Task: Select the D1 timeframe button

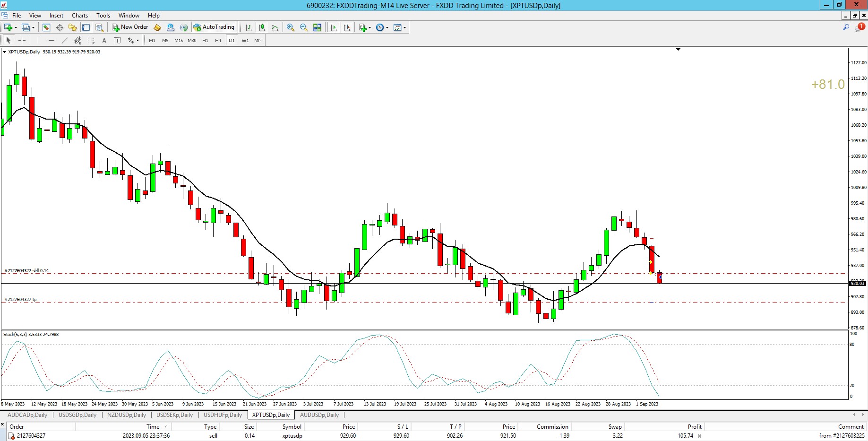Action: [232, 40]
